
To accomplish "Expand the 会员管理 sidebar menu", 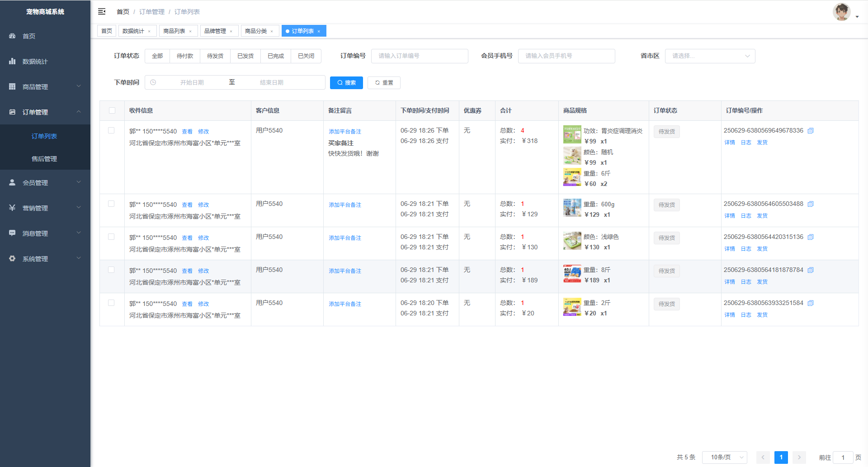I will tap(45, 182).
